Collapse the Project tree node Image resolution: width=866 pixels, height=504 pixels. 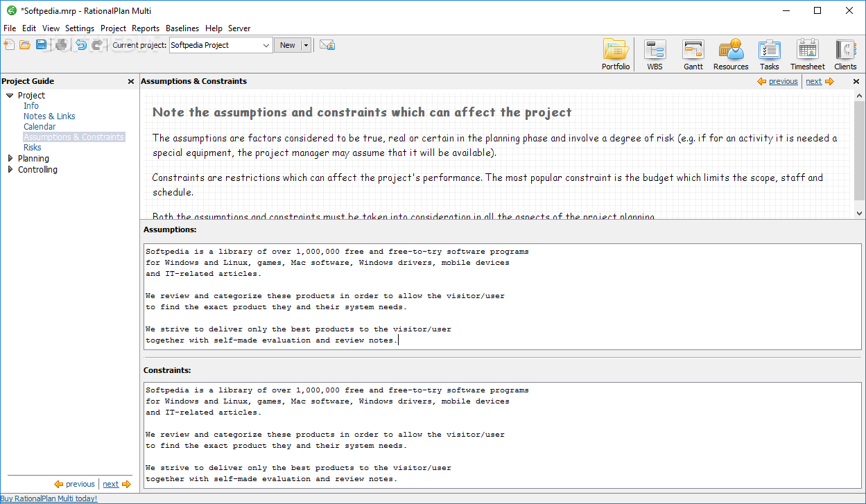pyautogui.click(x=10, y=96)
